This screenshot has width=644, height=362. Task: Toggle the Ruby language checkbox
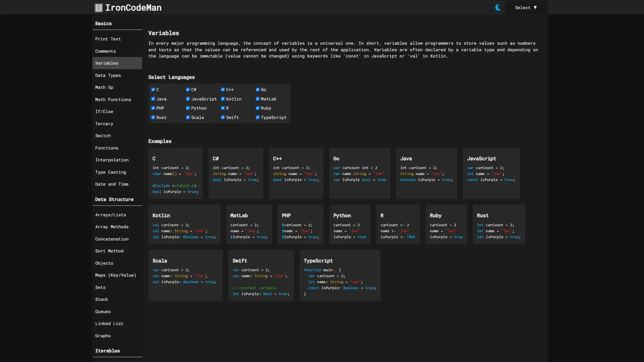pos(257,108)
